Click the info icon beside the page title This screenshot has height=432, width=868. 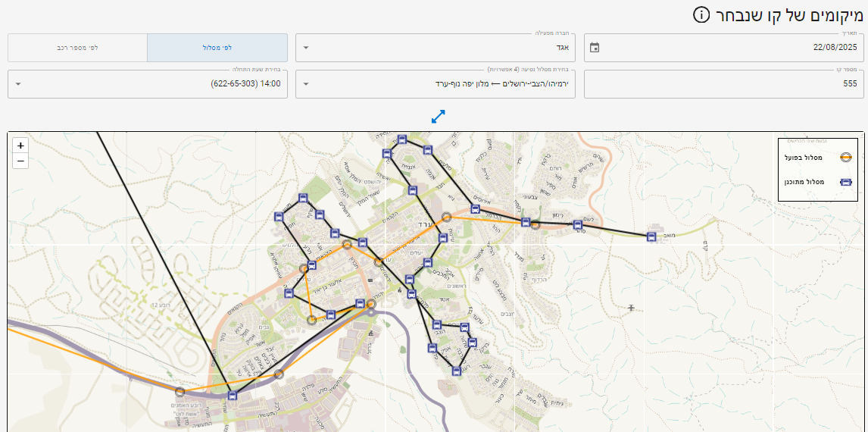[x=701, y=14]
